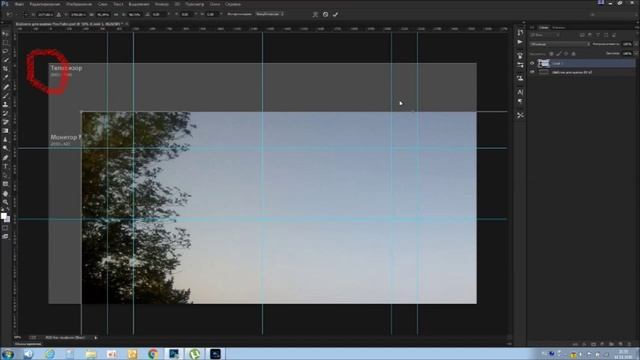Select the Magic Wand tool

click(x=5, y=60)
